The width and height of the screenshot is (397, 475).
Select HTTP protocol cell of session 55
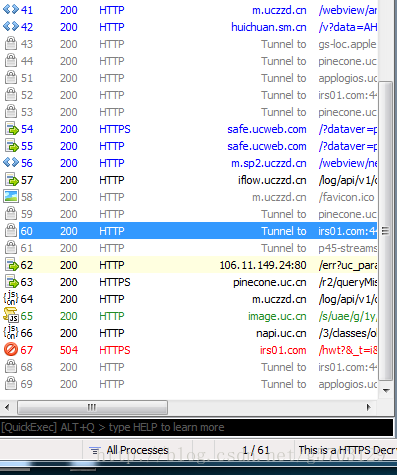click(x=112, y=146)
